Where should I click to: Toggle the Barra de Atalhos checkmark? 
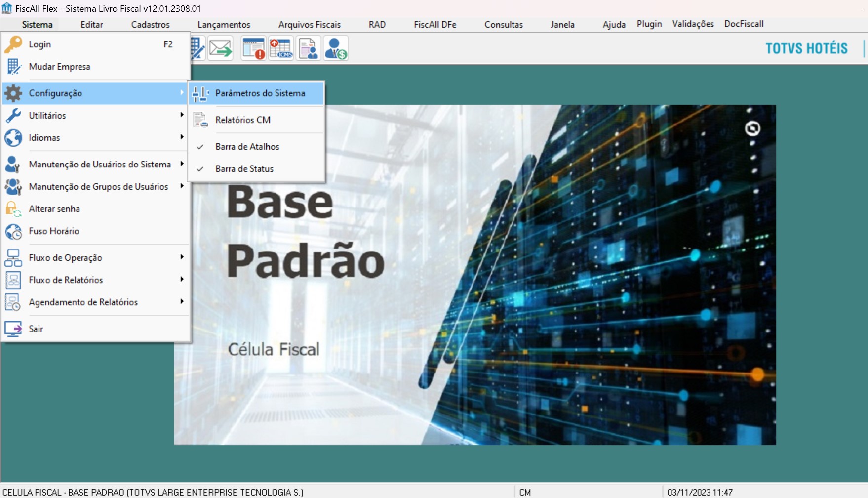point(200,147)
